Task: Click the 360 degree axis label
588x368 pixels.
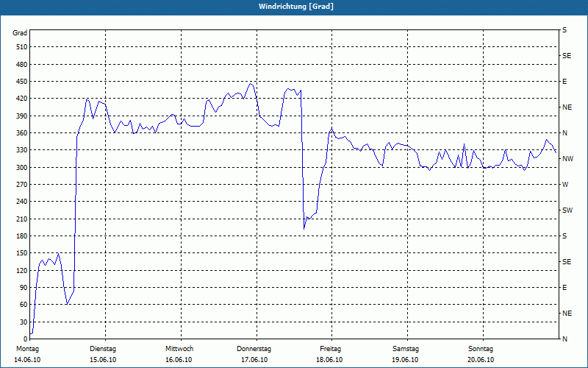Action: pyautogui.click(x=22, y=133)
